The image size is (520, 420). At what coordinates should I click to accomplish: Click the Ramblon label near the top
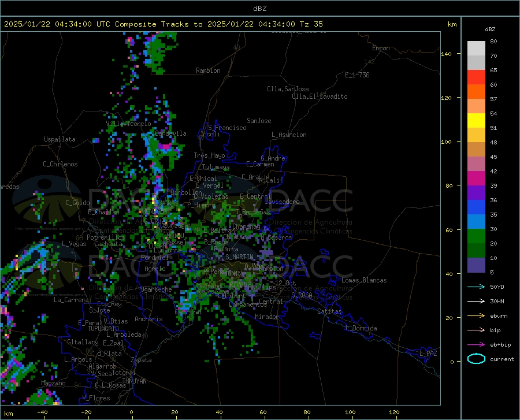click(x=208, y=70)
